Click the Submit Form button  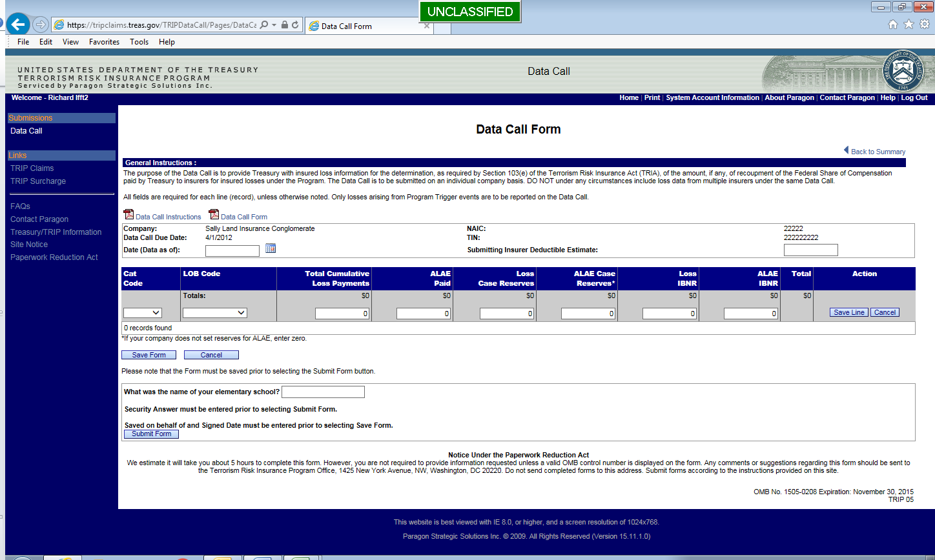pos(151,434)
